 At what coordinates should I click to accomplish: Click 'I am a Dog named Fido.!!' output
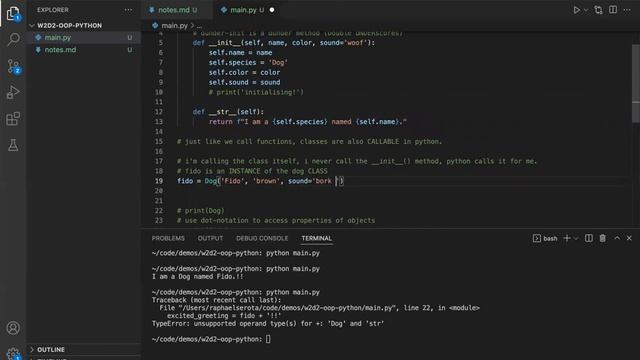pyautogui.click(x=198, y=277)
